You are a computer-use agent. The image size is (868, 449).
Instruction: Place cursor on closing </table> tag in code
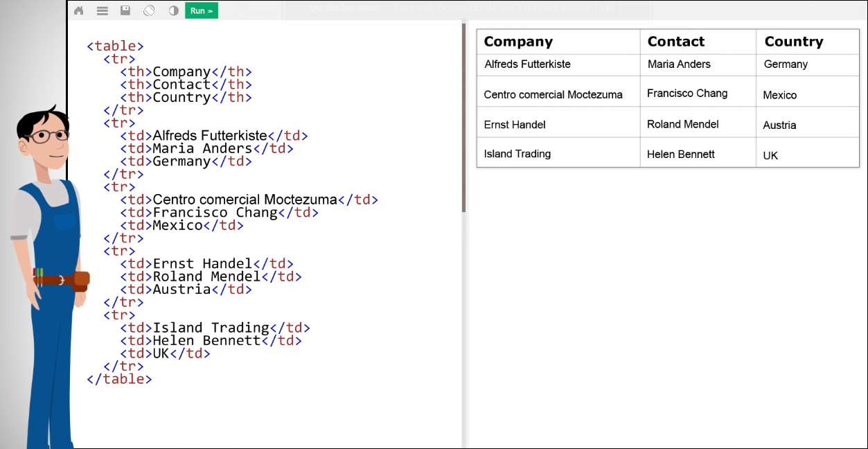119,379
